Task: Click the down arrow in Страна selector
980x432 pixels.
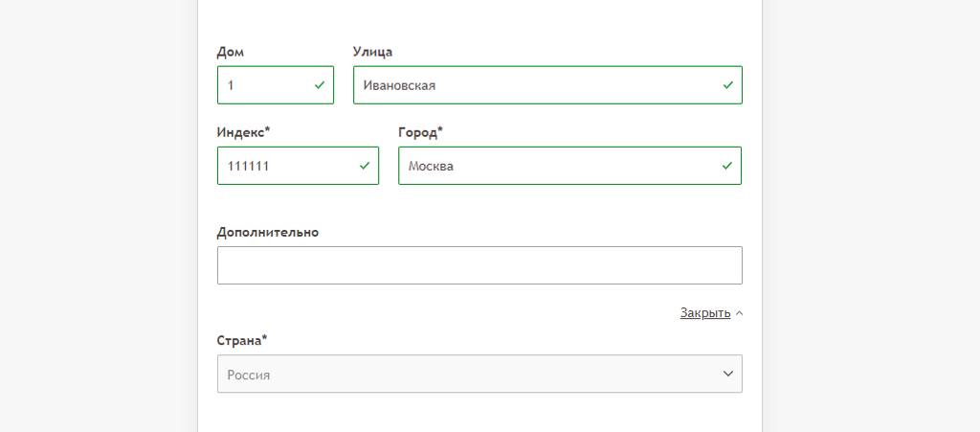Action: (x=727, y=374)
